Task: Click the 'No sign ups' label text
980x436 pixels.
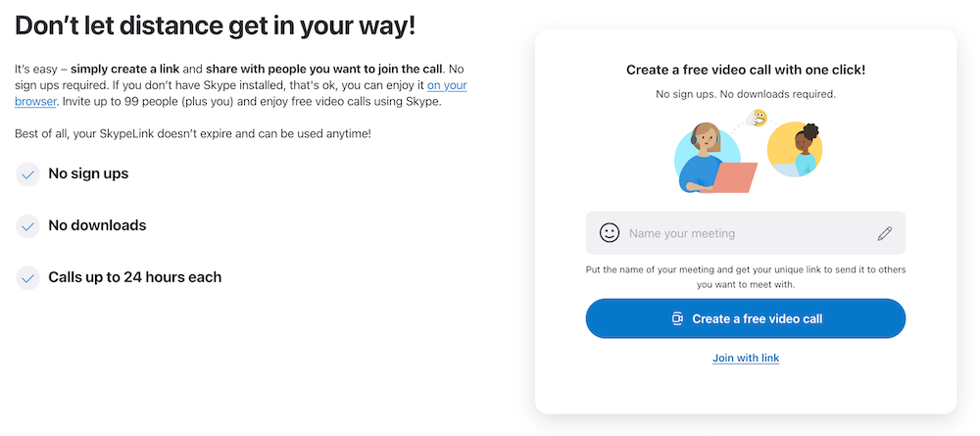Action: pos(88,173)
